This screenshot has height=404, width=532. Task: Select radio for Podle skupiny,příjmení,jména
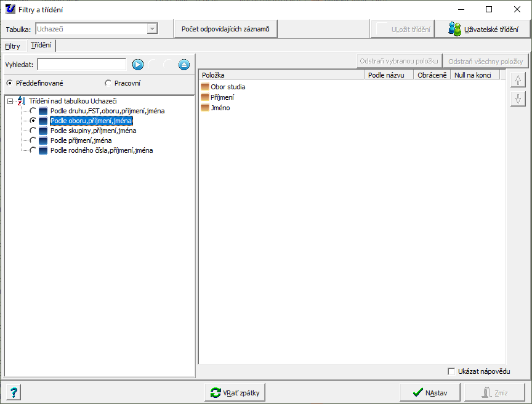[33, 131]
